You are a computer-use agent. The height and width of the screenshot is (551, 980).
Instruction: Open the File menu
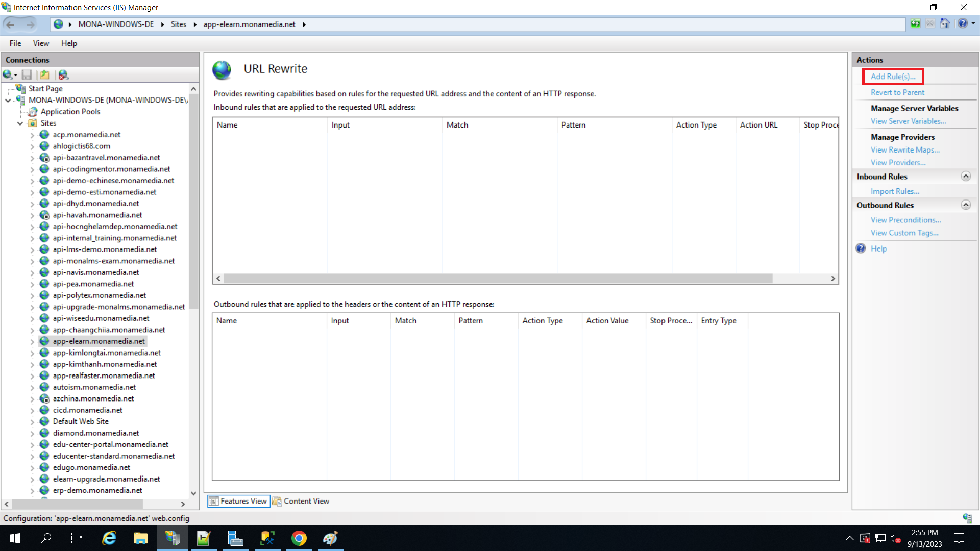[15, 43]
